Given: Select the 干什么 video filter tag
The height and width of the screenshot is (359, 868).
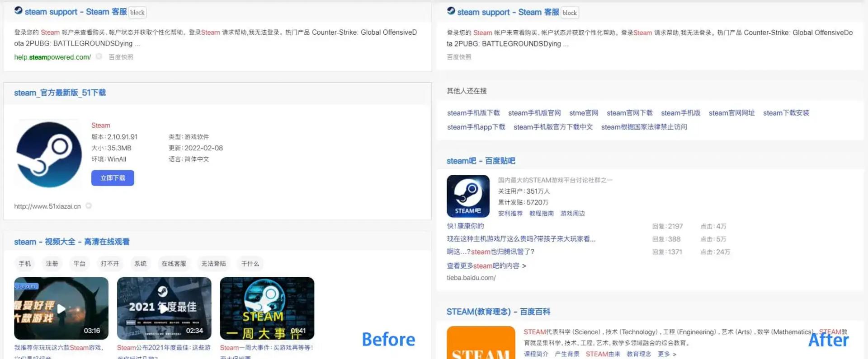Looking at the screenshot, I should 250,263.
